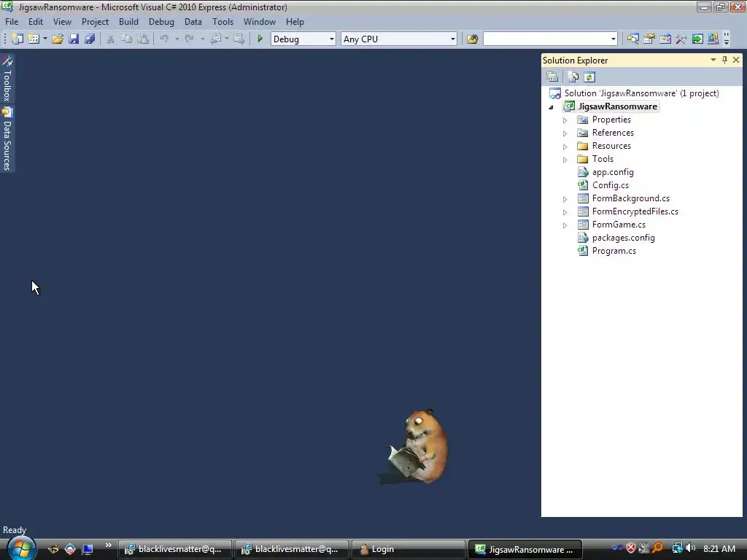Open the Debug menu
The image size is (747, 560).
pos(161,22)
